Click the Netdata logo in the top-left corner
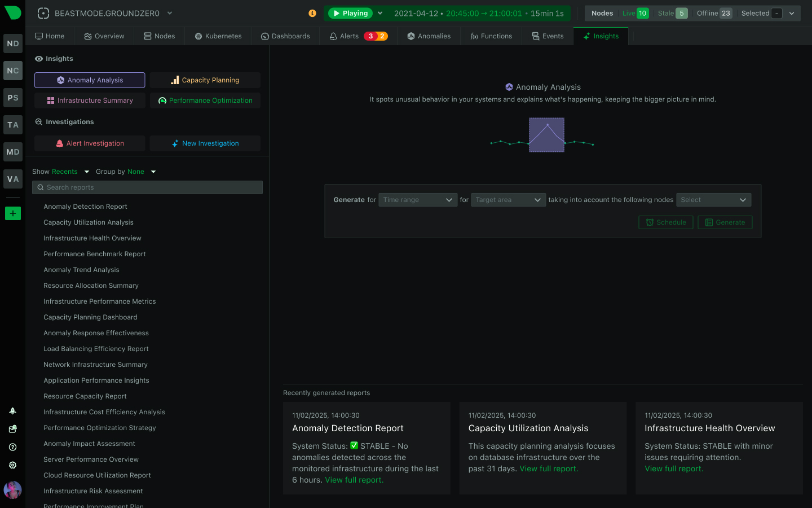Viewport: 812px width, 508px height. (x=12, y=12)
